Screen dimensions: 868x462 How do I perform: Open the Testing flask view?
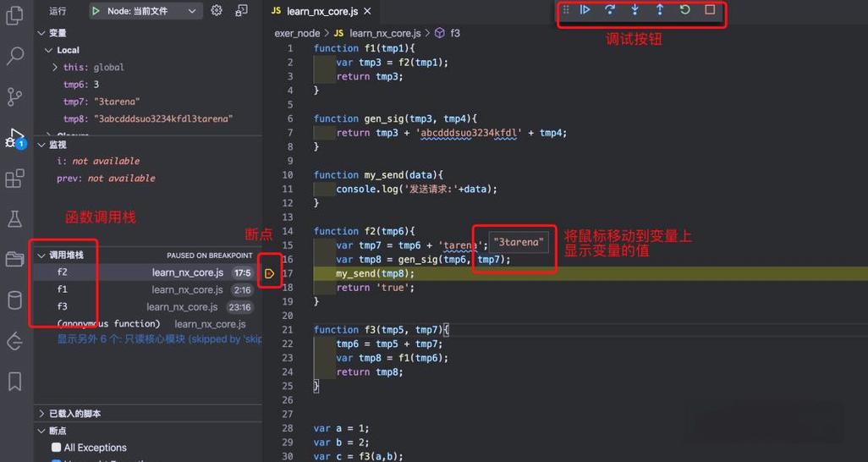coord(15,219)
